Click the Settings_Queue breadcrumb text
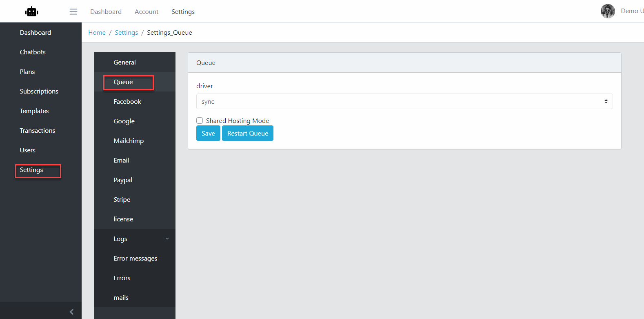 point(169,33)
